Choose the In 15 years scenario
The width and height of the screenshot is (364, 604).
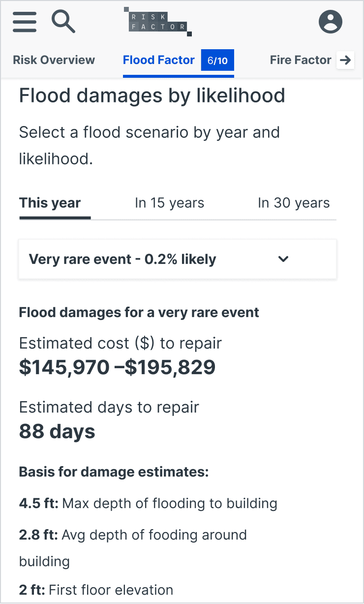pos(169,203)
